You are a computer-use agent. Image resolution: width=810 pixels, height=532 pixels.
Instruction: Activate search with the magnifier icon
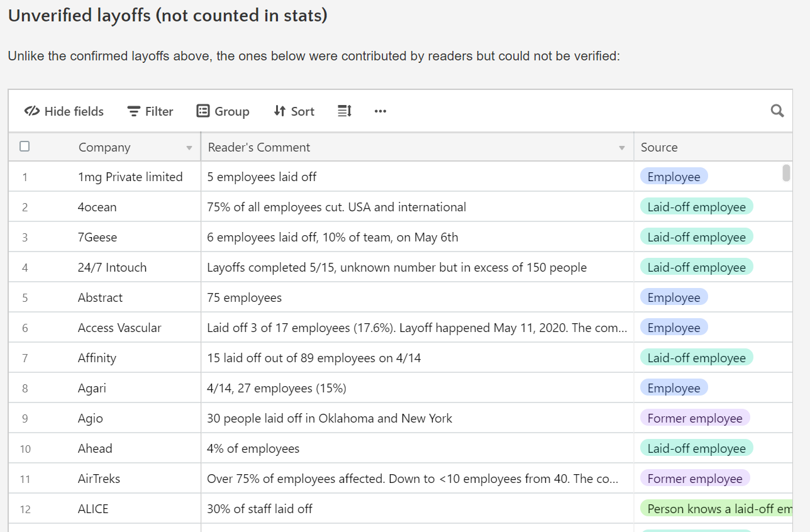point(777,111)
